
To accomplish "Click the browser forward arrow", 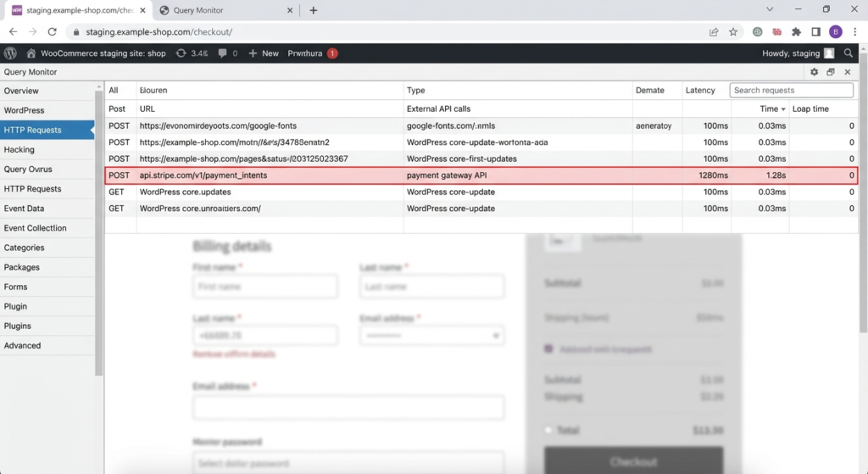I will click(33, 31).
